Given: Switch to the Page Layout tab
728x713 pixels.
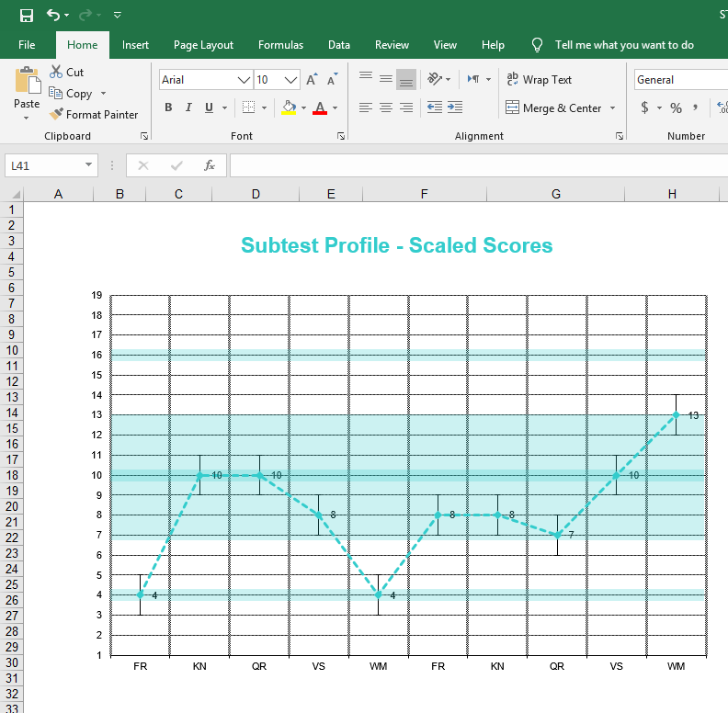Looking at the screenshot, I should (x=203, y=45).
